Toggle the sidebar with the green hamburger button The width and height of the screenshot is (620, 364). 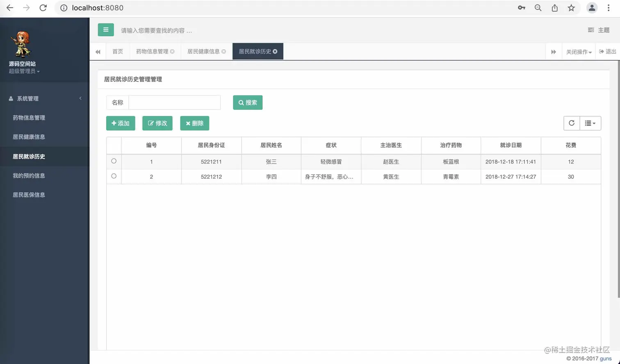(x=106, y=30)
